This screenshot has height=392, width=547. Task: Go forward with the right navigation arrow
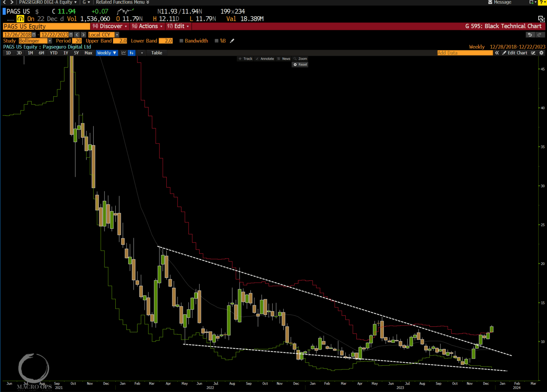(x=12, y=2)
